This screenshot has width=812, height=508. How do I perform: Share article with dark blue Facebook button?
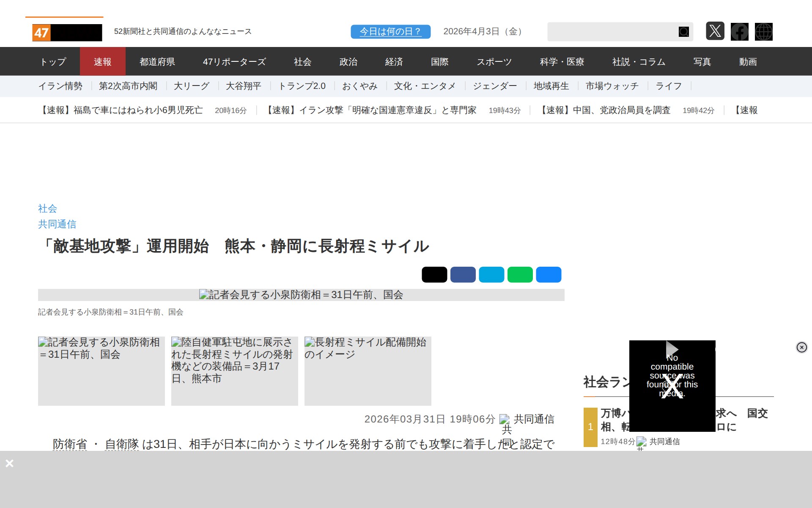click(x=463, y=274)
